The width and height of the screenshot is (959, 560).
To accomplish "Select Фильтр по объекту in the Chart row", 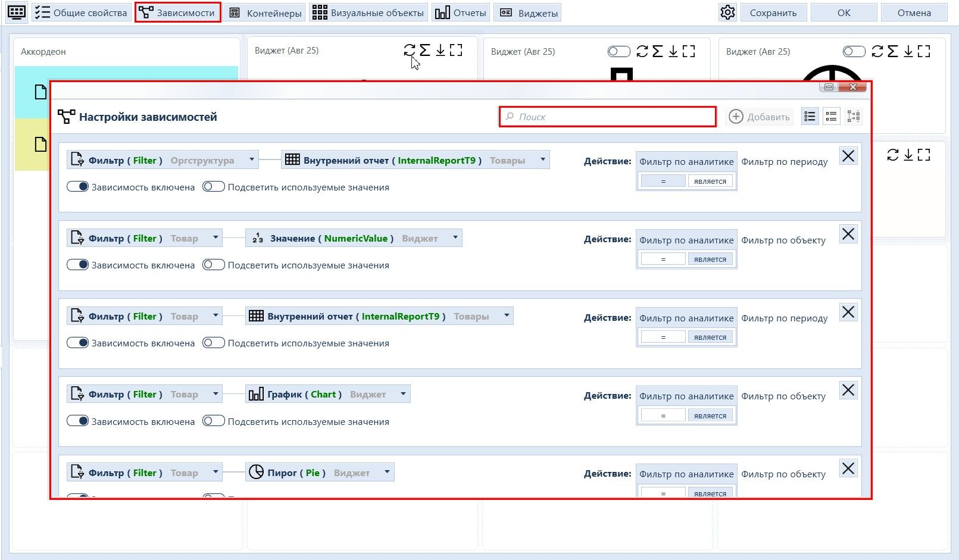I will pyautogui.click(x=783, y=396).
